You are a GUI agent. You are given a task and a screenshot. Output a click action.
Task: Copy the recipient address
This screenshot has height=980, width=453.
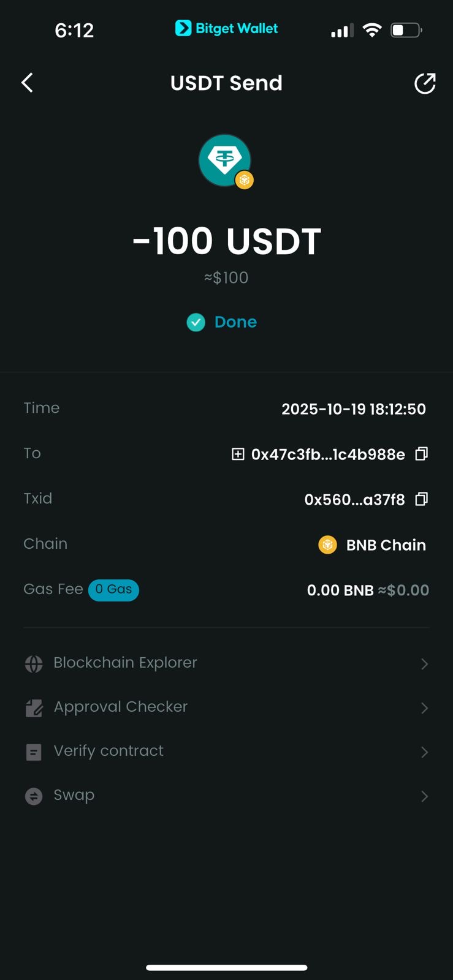coord(421,454)
